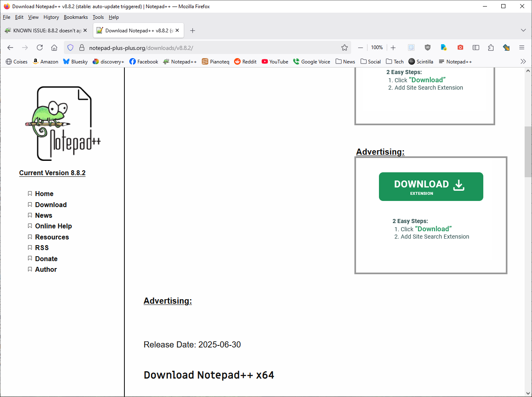This screenshot has height=397, width=532.
Task: Take a screenshot with red camera icon
Action: tap(460, 47)
